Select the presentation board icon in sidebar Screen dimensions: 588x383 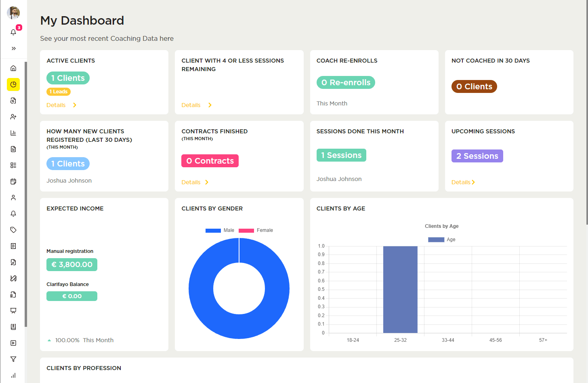13,310
